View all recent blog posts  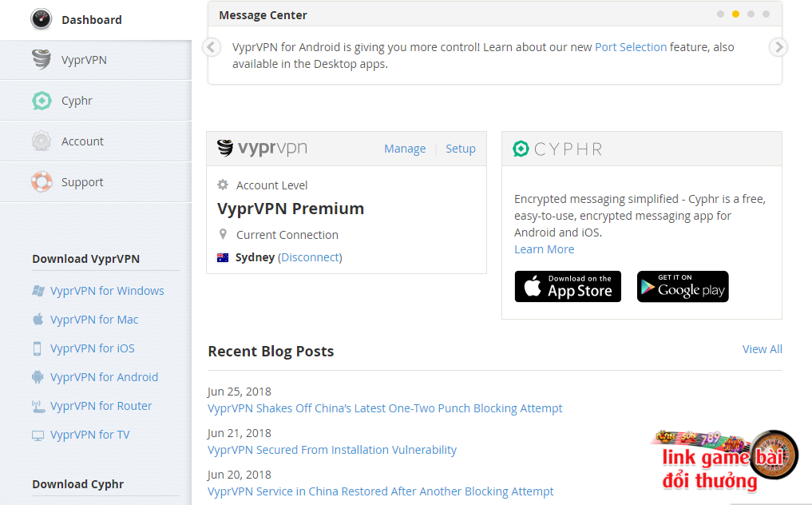[762, 349]
